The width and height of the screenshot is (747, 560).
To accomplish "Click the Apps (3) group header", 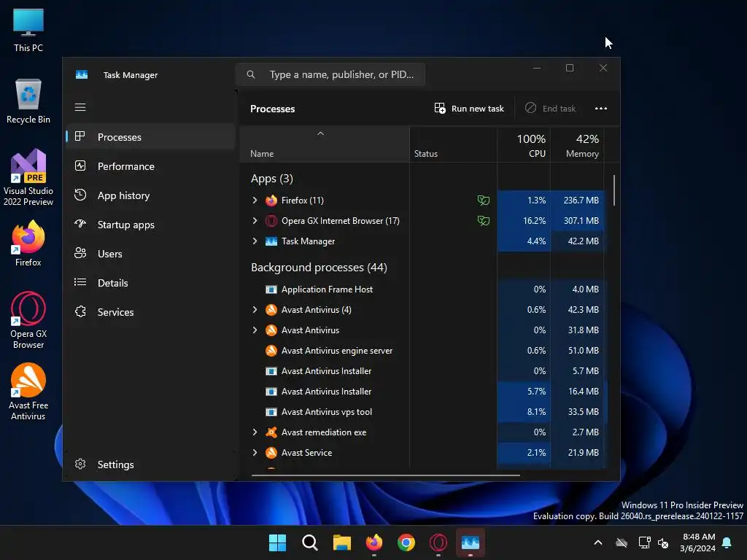I will pos(272,179).
